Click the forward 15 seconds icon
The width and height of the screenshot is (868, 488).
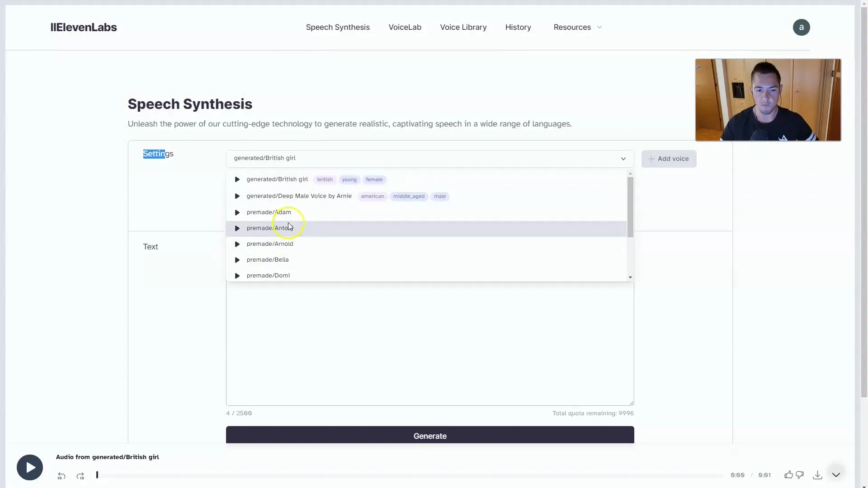coord(80,475)
